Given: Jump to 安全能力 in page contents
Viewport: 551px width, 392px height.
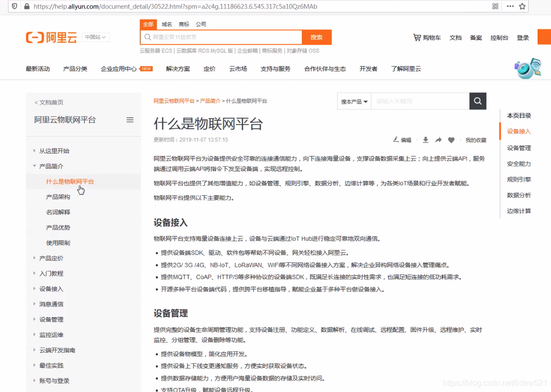Looking at the screenshot, I should 519,164.
